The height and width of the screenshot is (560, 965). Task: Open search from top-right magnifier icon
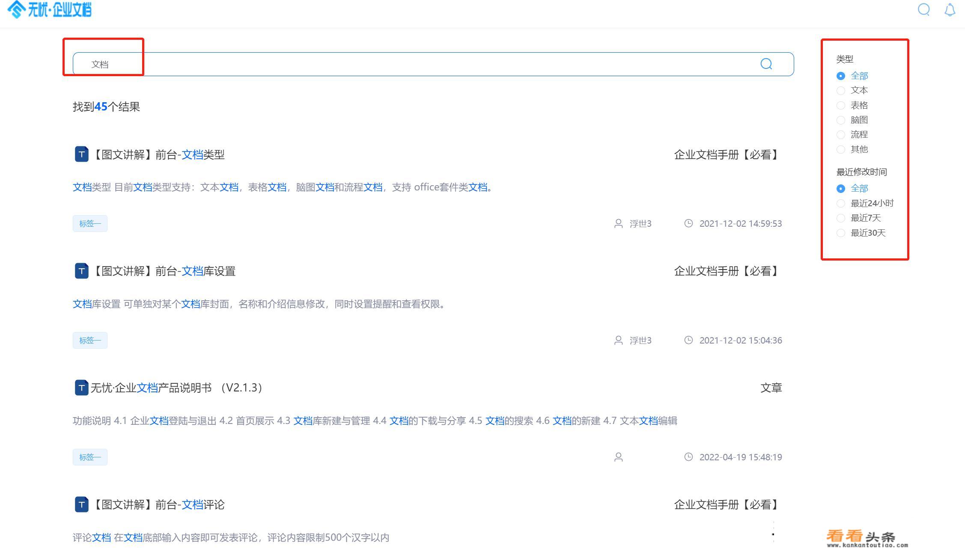[x=923, y=9]
